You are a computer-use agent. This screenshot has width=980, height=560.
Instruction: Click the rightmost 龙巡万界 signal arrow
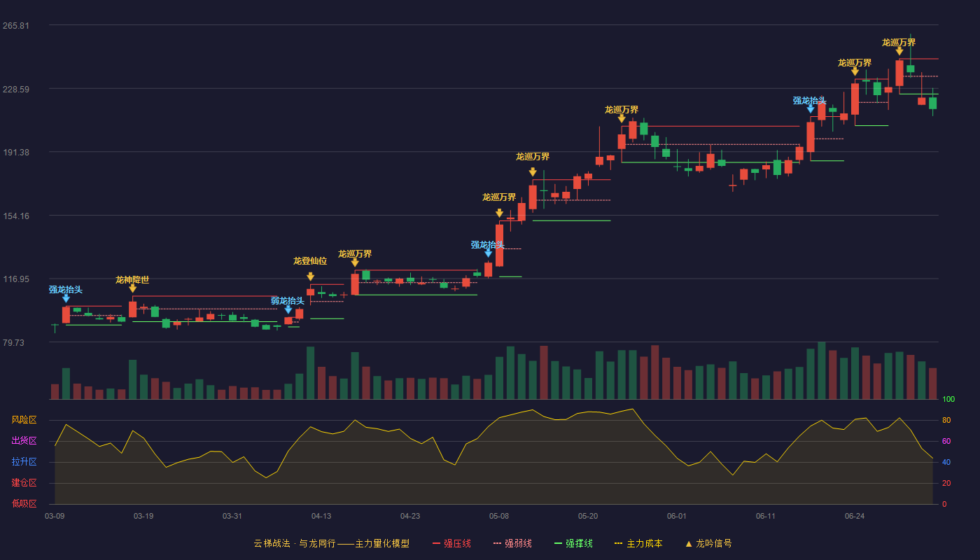tap(899, 51)
